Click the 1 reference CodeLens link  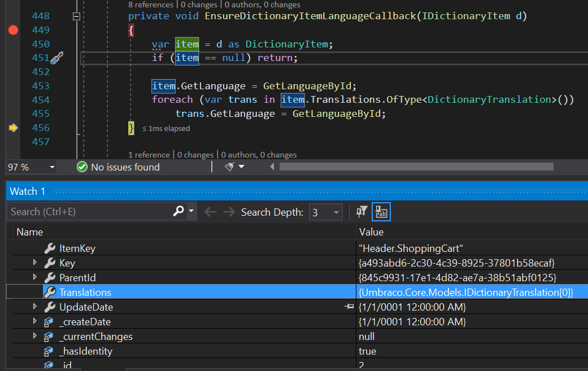pyautogui.click(x=149, y=154)
